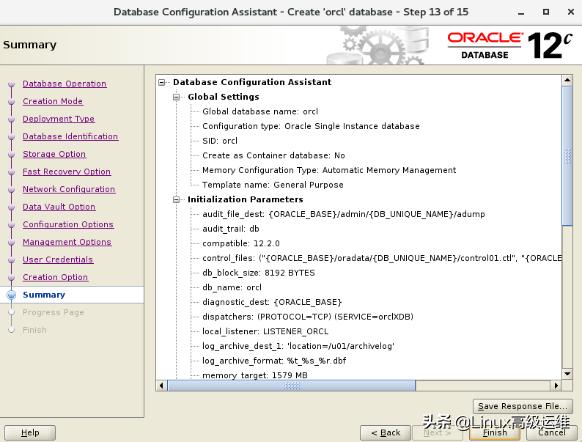The height and width of the screenshot is (442, 582).
Task: Click Save Response File button
Action: [x=523, y=406]
